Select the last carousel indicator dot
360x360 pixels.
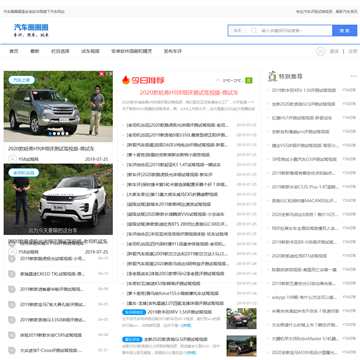67,134
